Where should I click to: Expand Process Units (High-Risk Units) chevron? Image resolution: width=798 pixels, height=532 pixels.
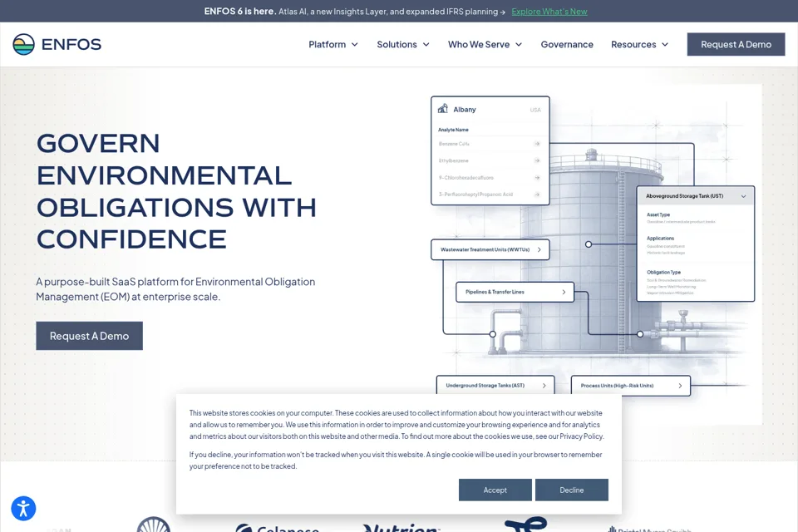coord(680,386)
